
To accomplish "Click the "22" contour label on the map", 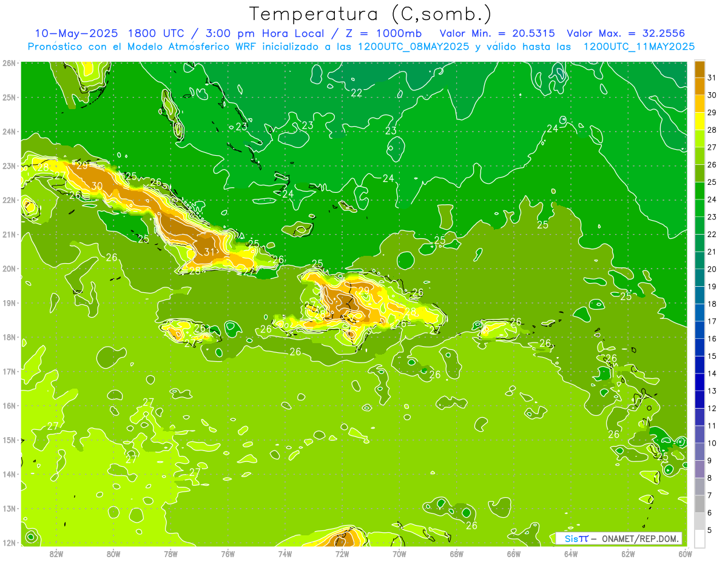I will (357, 93).
